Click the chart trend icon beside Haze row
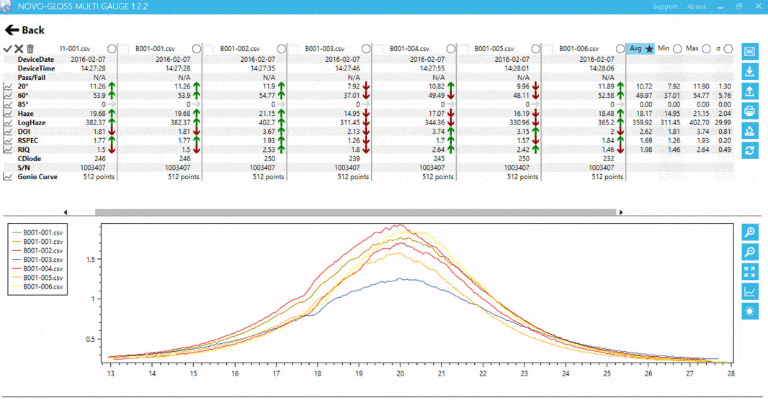The width and height of the screenshot is (768, 400). point(8,114)
